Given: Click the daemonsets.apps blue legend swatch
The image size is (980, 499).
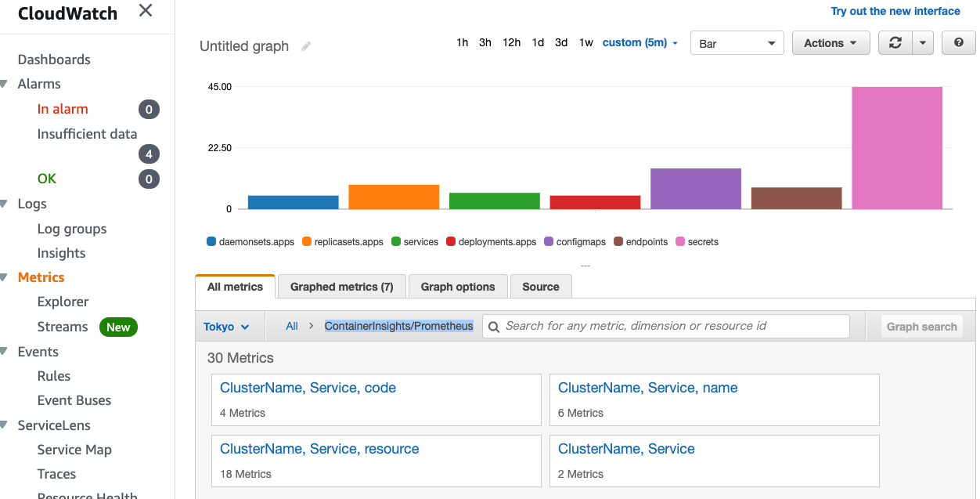Looking at the screenshot, I should (211, 242).
